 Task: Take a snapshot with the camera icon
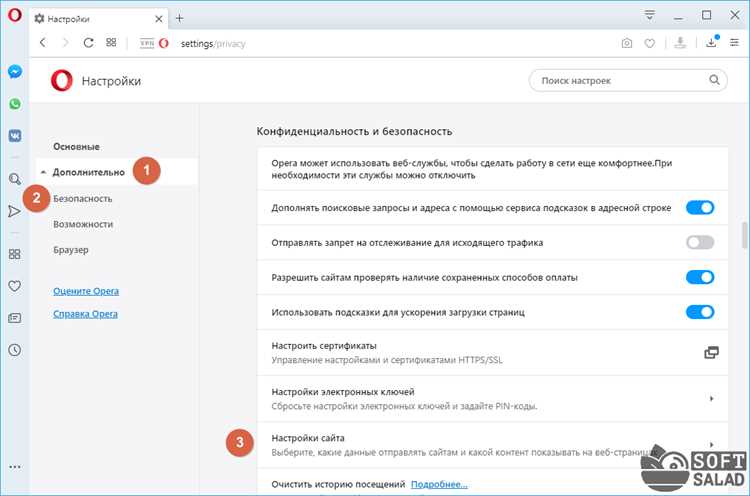tap(627, 43)
